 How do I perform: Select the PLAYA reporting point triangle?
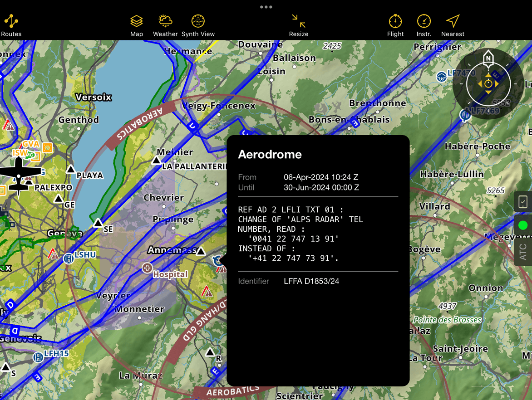pyautogui.click(x=70, y=169)
